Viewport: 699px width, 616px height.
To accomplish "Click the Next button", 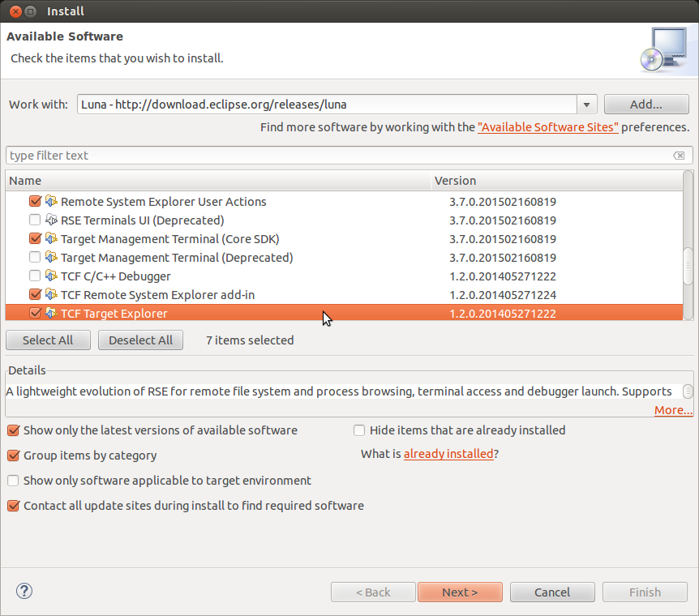I will coord(460,592).
